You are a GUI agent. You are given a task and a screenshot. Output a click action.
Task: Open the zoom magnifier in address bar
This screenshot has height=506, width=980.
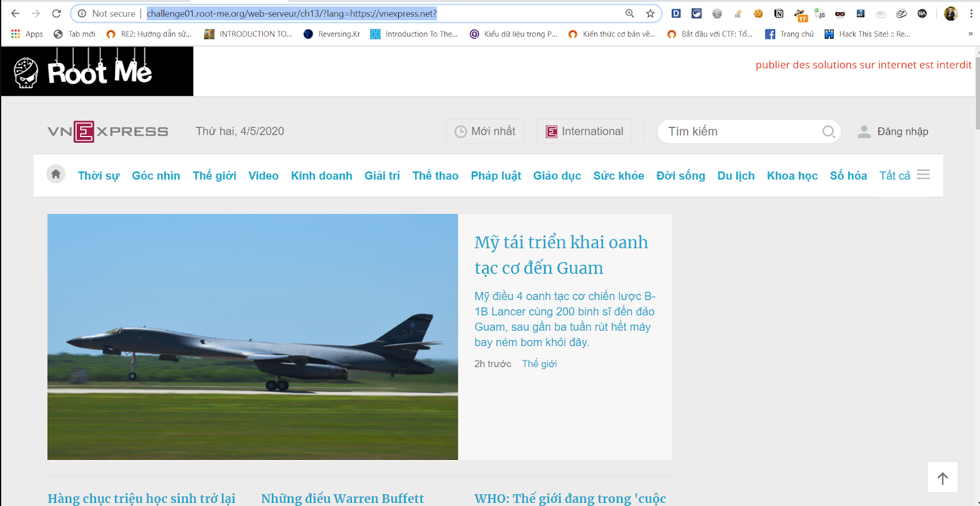630,14
